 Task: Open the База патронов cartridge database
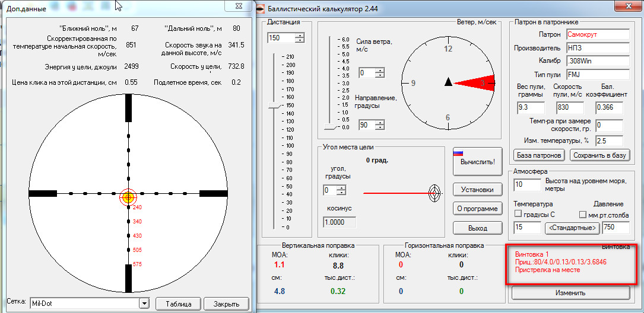539,155
